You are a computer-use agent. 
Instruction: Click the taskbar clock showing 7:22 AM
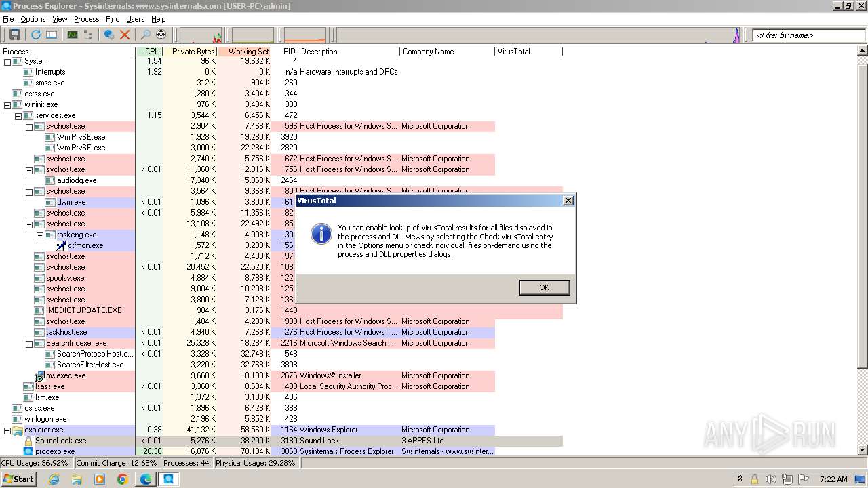[x=833, y=479]
